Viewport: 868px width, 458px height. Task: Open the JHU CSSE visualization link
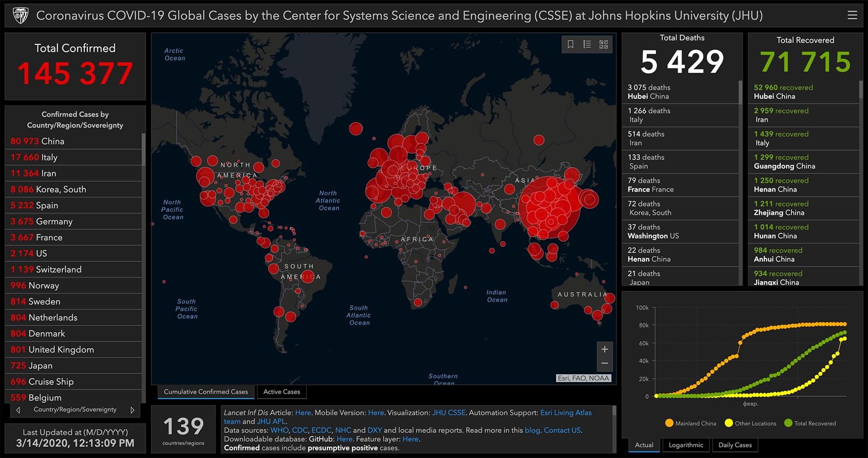448,413
